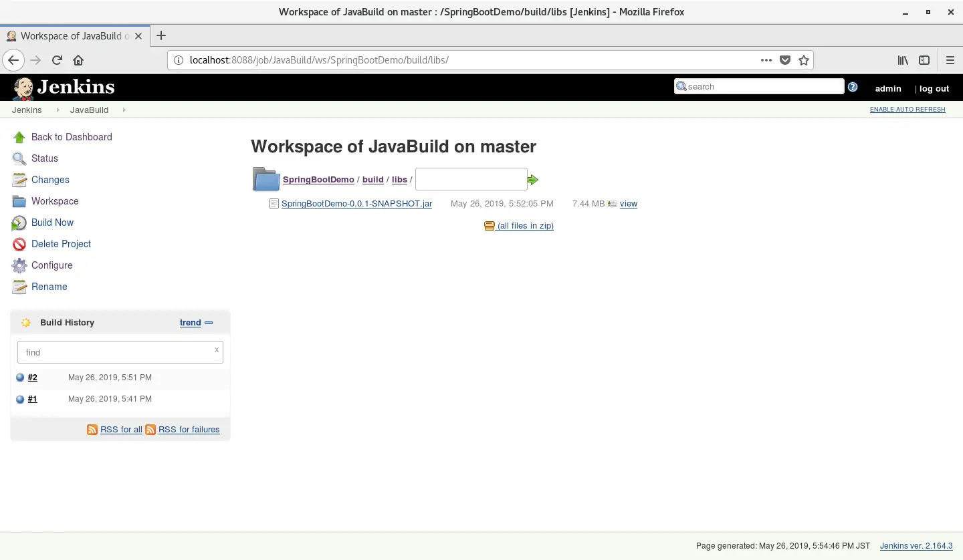Open page actions three-dot menu in URL bar
This screenshot has height=560, width=963.
766,60
